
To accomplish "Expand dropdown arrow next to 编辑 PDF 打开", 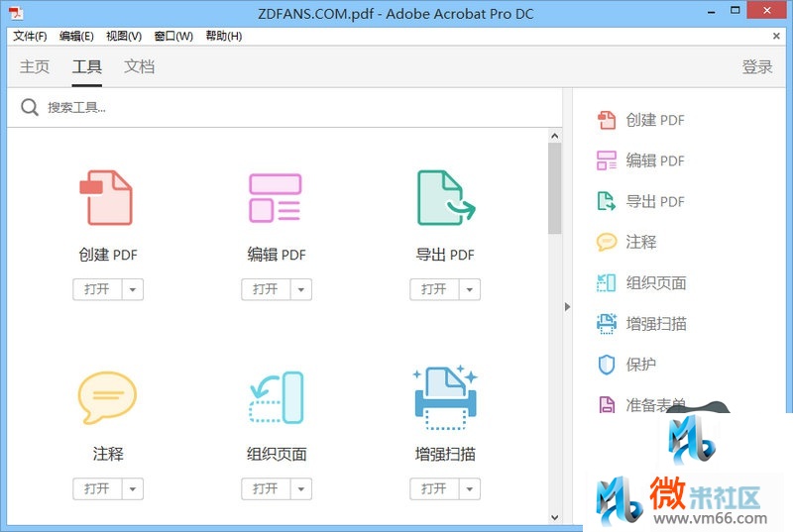I will (x=301, y=289).
